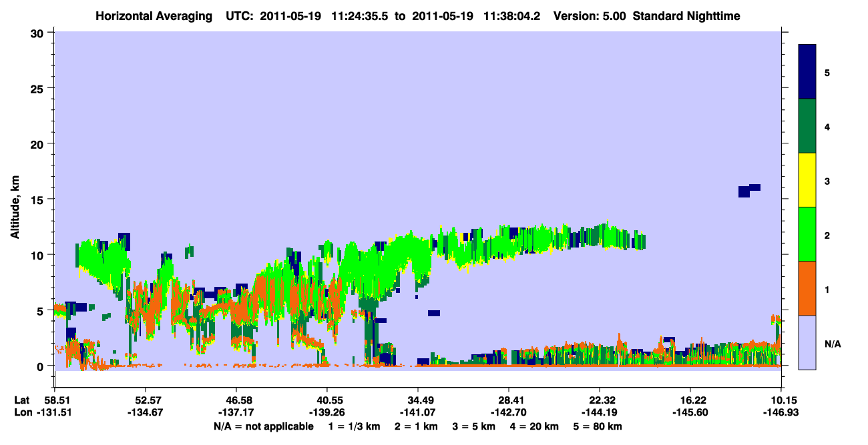Click '4 = 20 km' legend text
868x445 pixels.
[535, 426]
